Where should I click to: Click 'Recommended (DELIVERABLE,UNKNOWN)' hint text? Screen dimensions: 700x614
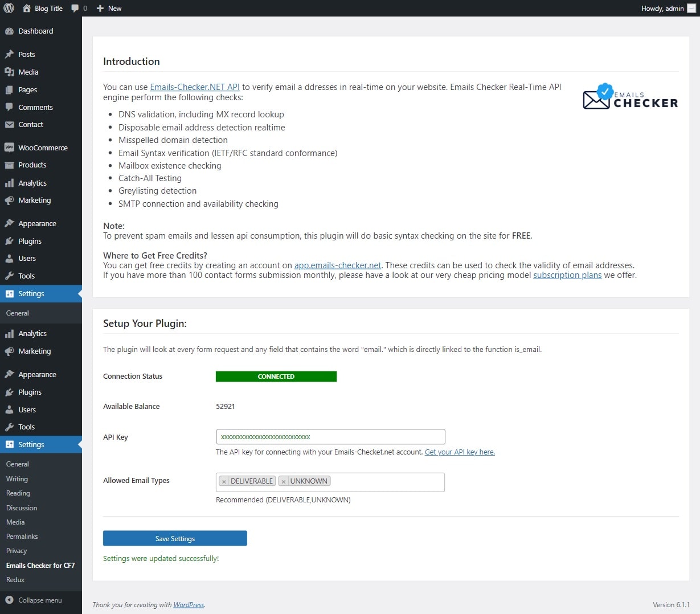(283, 500)
